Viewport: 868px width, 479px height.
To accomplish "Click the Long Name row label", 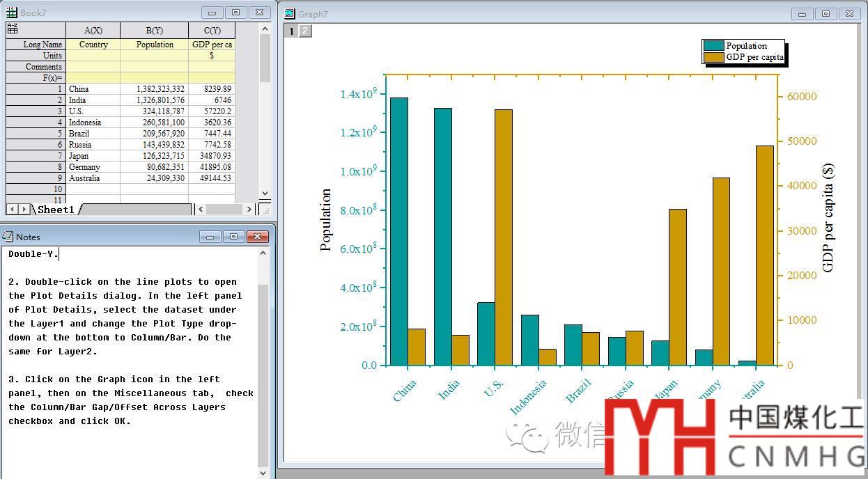I will click(x=36, y=45).
